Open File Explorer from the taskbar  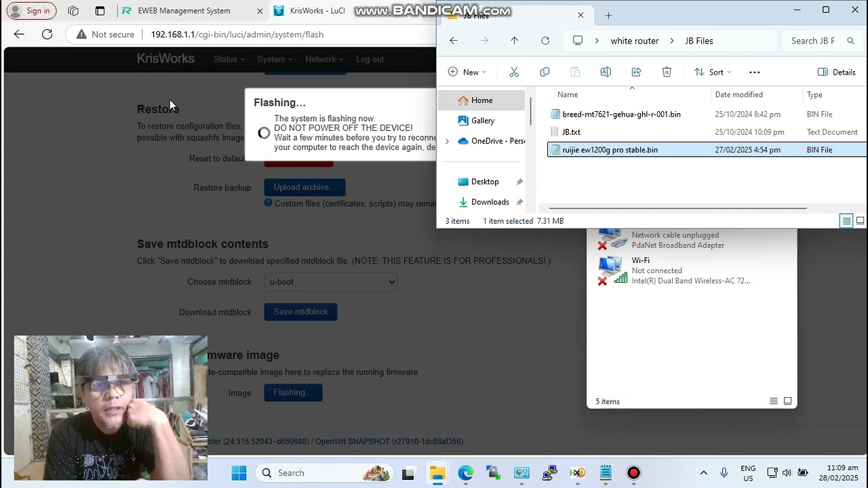point(437,473)
